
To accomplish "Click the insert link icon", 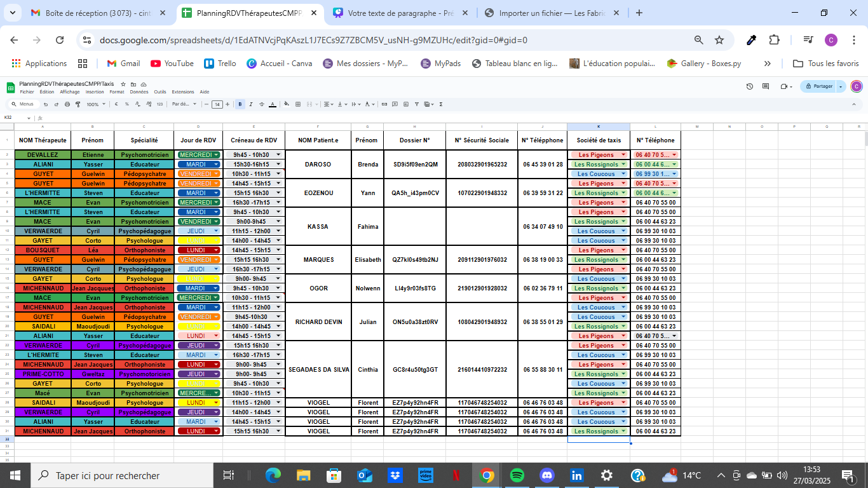I will coord(384,104).
